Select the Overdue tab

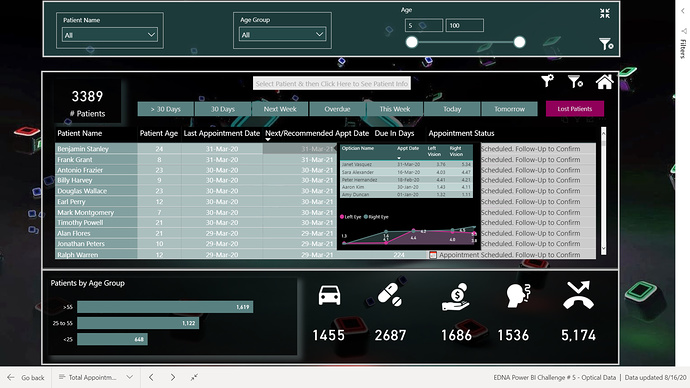pos(337,109)
